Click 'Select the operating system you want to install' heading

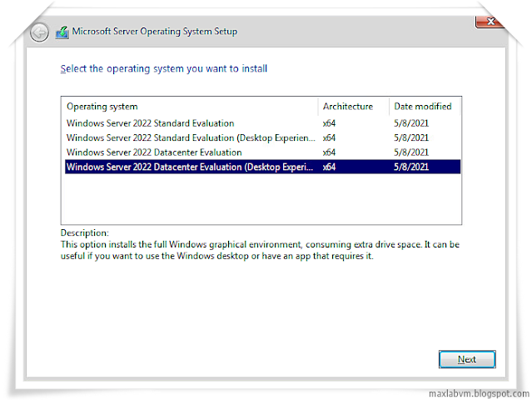(x=164, y=68)
